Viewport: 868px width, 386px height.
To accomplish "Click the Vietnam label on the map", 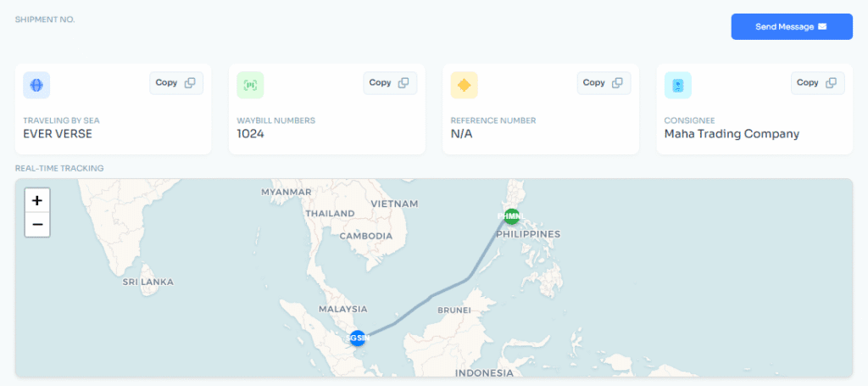I will [393, 204].
